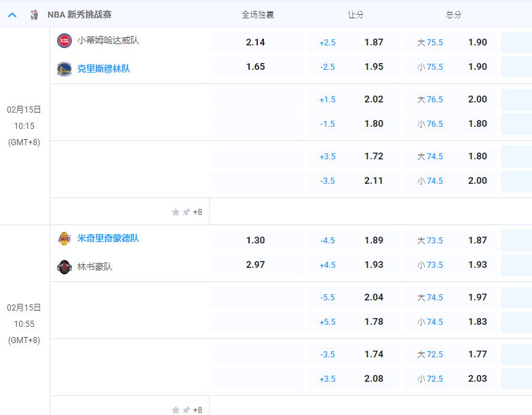The image size is (532, 415).
Task: Choose over 大 74.5 at 1.80
Action: tap(451, 156)
